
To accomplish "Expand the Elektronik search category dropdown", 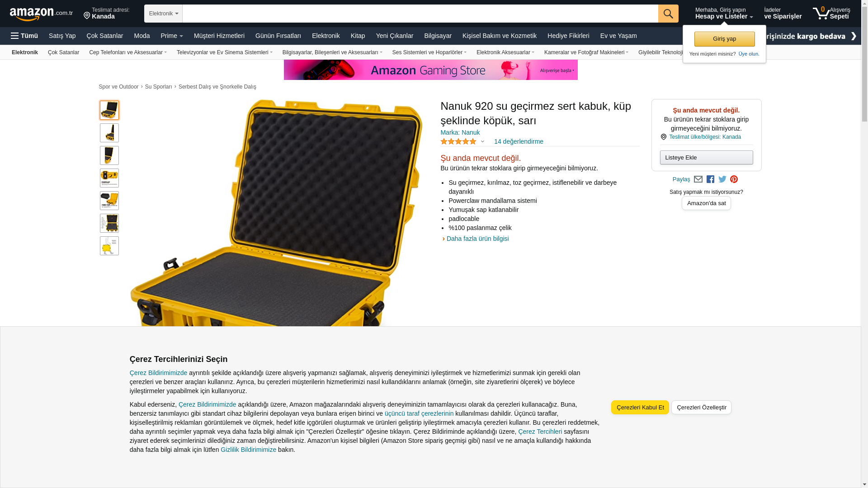I will point(163,14).
